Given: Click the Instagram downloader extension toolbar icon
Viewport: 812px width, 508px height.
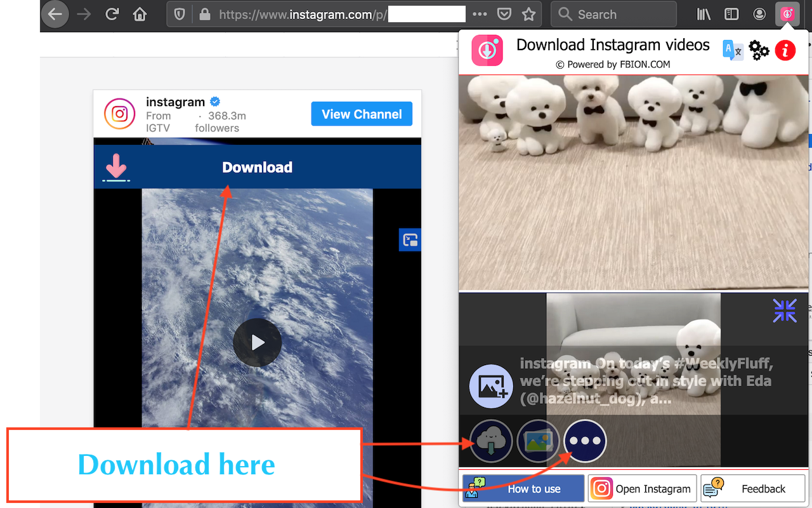Looking at the screenshot, I should point(787,14).
